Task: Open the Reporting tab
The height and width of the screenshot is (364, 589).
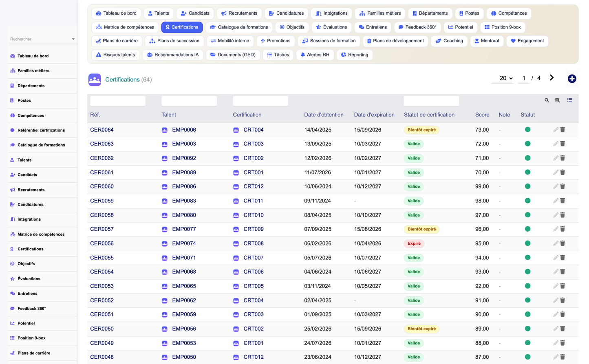Action: (355, 55)
